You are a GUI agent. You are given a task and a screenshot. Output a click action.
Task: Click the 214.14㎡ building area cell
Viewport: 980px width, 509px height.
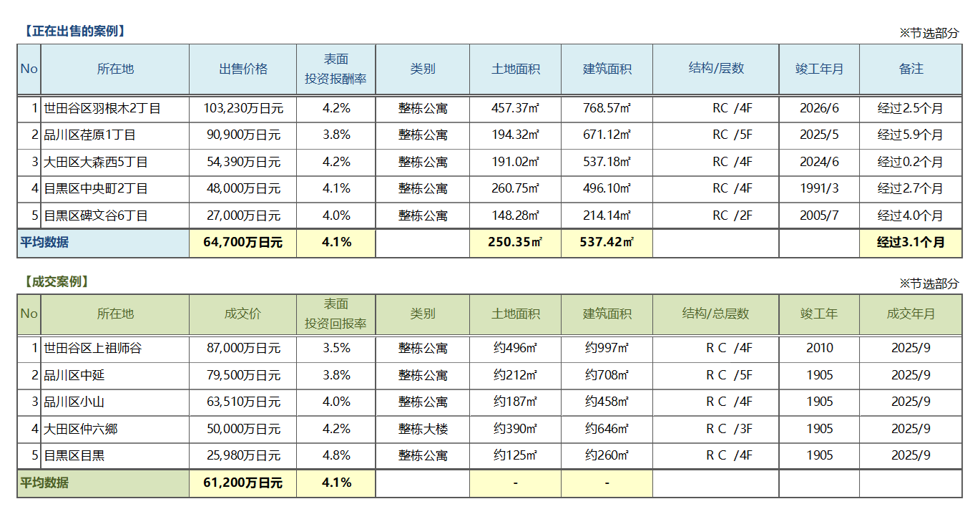click(x=607, y=215)
